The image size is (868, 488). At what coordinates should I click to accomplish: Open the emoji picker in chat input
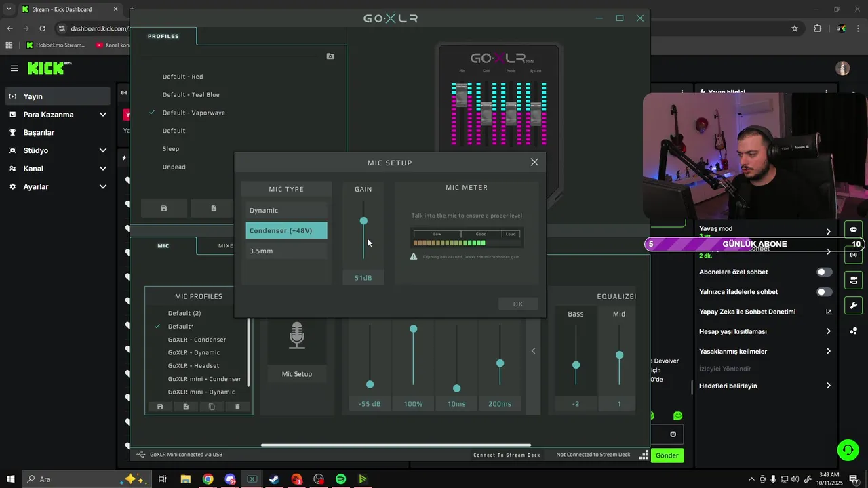click(x=673, y=434)
